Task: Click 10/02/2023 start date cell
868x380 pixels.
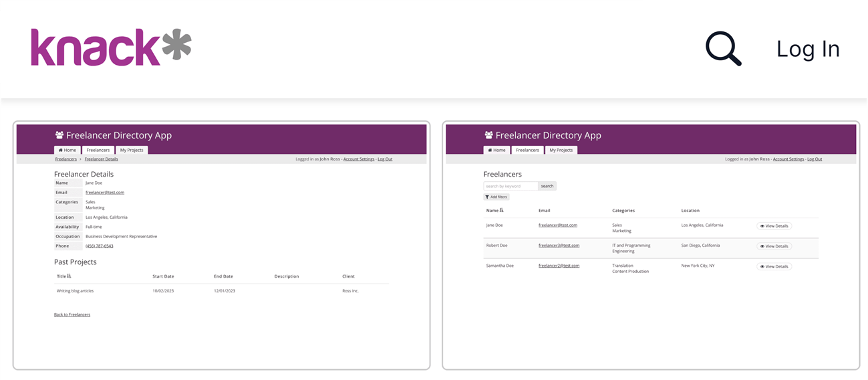Action: point(163,291)
